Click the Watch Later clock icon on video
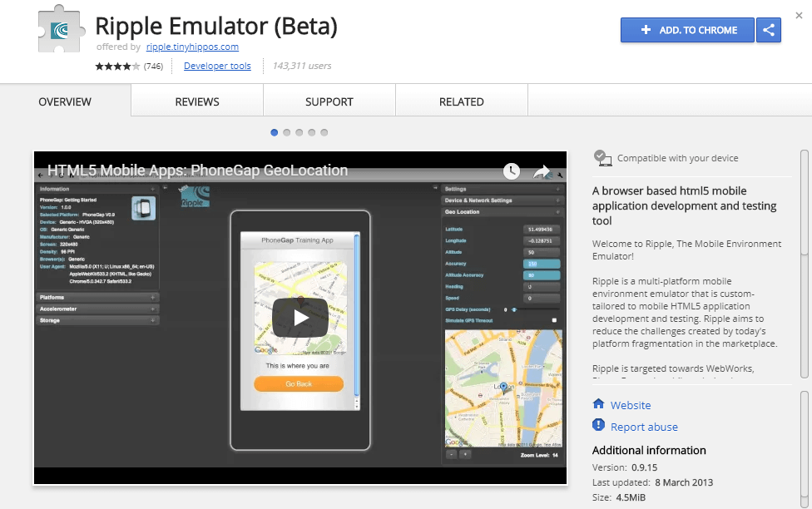Screen dimensions: 812x509 click(511, 171)
